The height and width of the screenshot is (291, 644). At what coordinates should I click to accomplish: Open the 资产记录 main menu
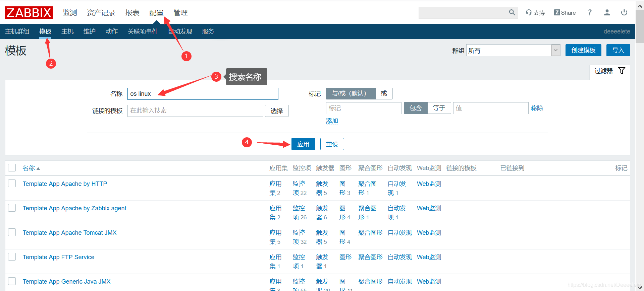pyautogui.click(x=101, y=13)
